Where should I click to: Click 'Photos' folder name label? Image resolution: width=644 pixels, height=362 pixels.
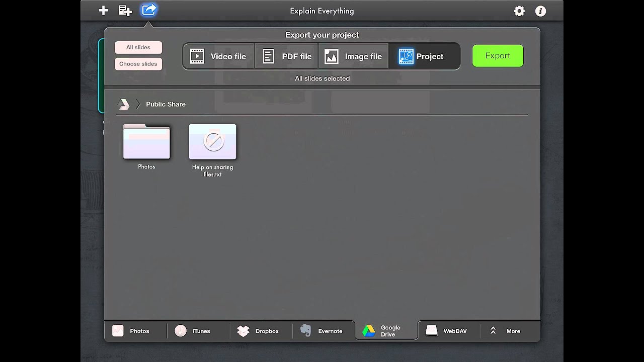pyautogui.click(x=146, y=166)
